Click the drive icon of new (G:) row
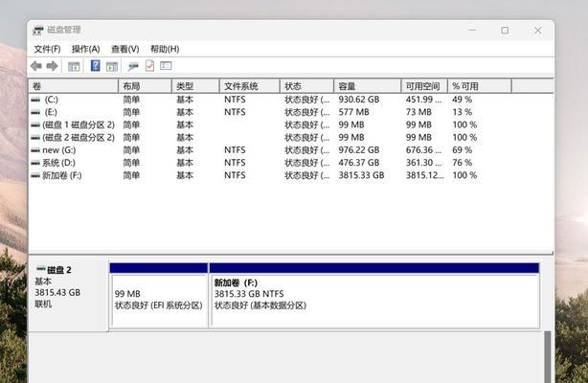The image size is (588, 383). (x=35, y=150)
